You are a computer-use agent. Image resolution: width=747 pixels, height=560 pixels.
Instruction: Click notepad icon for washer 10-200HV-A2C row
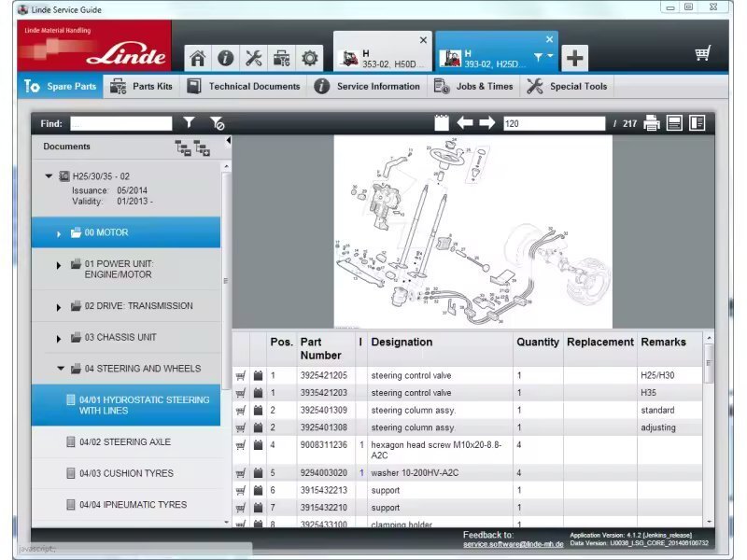point(258,473)
